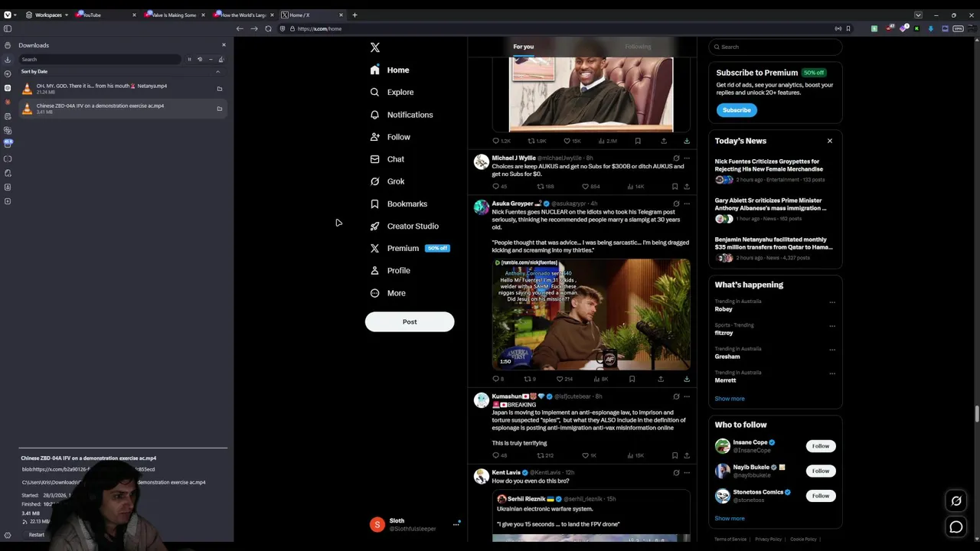This screenshot has width=980, height=551.
Task: Collapse the Sort by Date group
Action: pyautogui.click(x=217, y=71)
